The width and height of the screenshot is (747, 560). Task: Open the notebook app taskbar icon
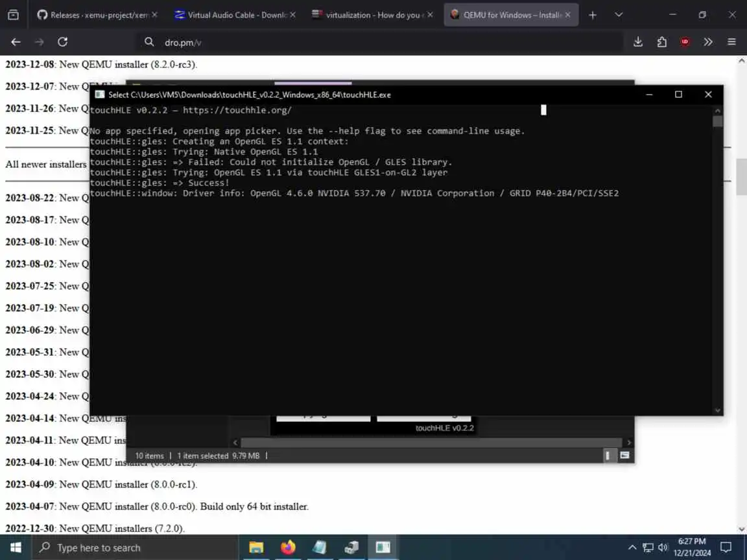click(320, 547)
